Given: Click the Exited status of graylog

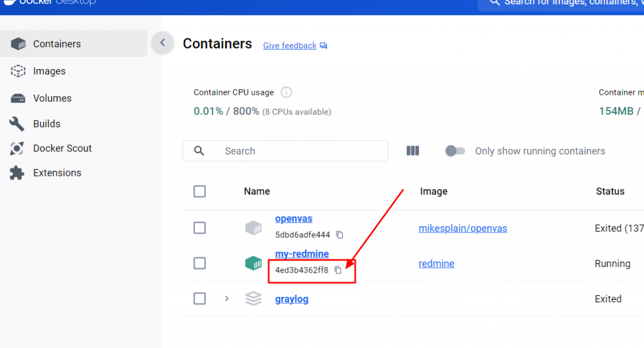Looking at the screenshot, I should pos(608,299).
